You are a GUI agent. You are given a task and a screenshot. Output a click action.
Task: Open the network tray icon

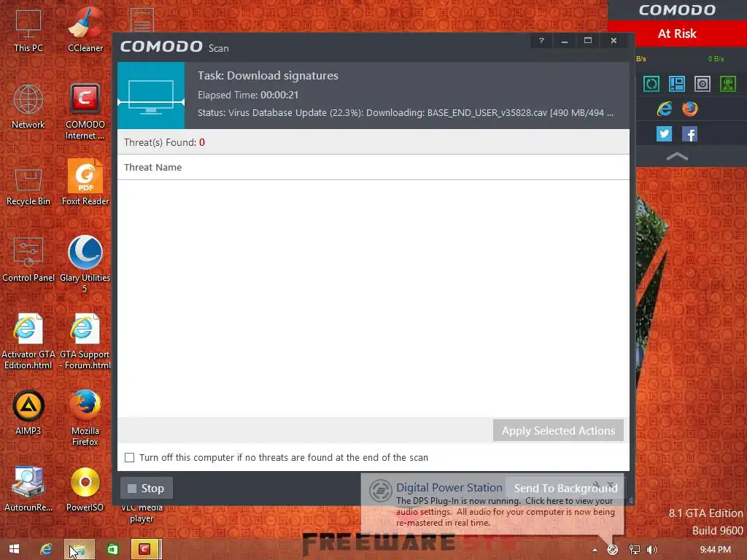[x=634, y=550]
